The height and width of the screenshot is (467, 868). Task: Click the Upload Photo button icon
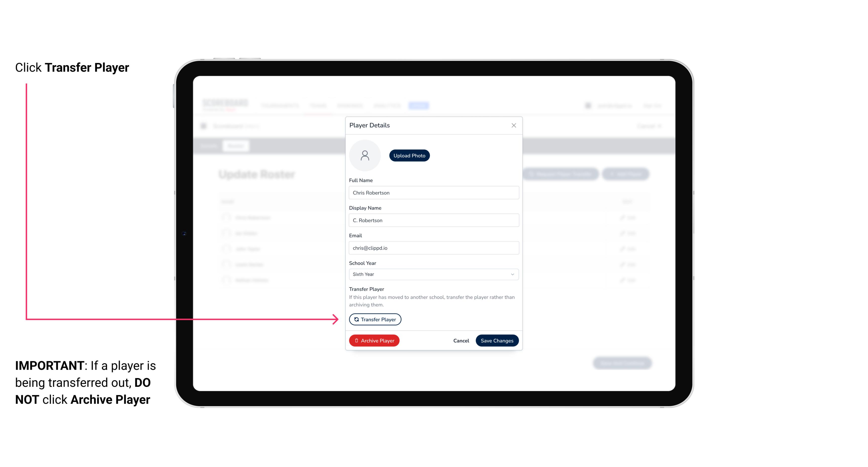click(x=409, y=155)
